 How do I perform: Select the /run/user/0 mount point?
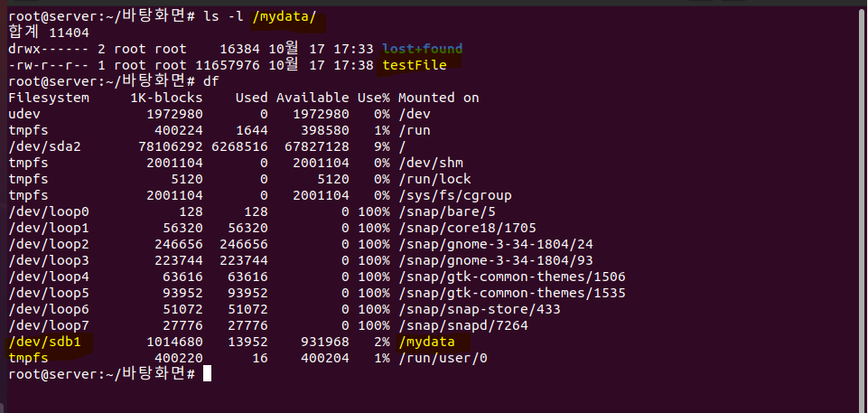443,358
